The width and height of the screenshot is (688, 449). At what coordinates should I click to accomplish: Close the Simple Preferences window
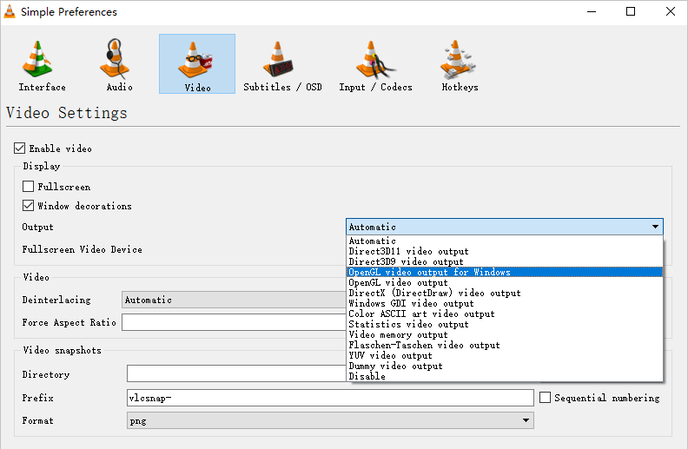point(670,11)
